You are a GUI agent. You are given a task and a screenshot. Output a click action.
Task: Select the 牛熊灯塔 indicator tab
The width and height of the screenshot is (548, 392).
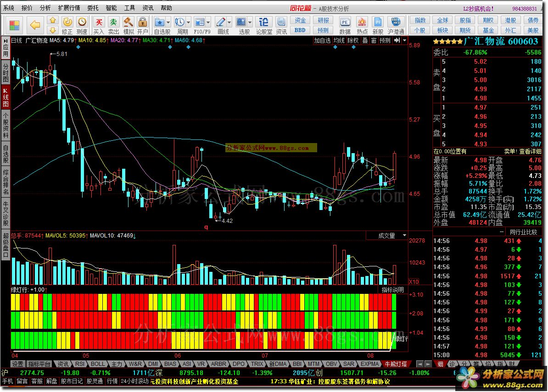coord(396,364)
